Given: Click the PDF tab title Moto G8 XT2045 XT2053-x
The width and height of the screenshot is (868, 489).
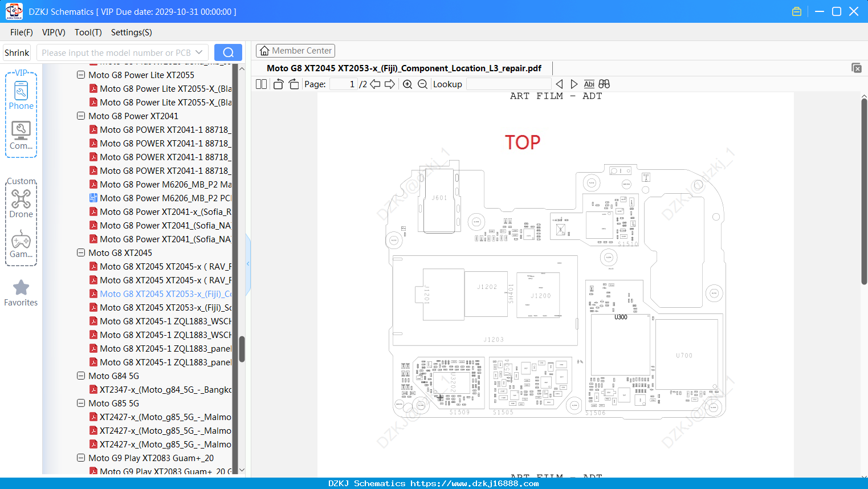Looking at the screenshot, I should pyautogui.click(x=404, y=68).
